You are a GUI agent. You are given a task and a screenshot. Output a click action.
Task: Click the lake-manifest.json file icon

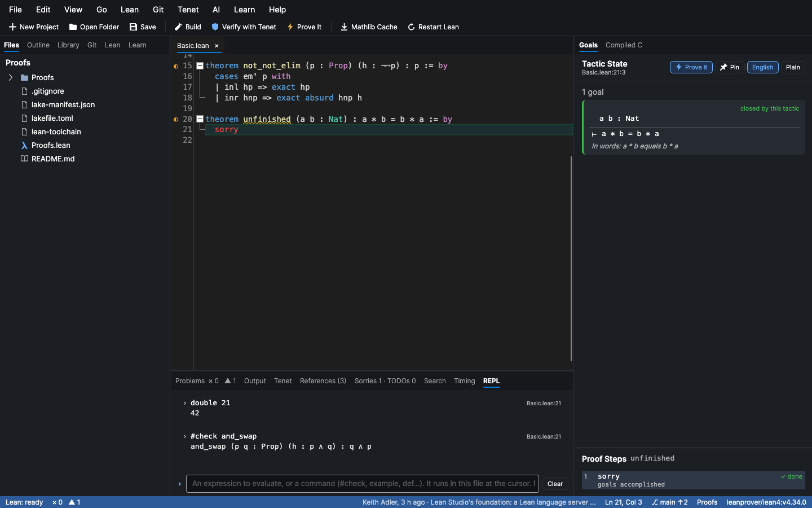coord(24,104)
